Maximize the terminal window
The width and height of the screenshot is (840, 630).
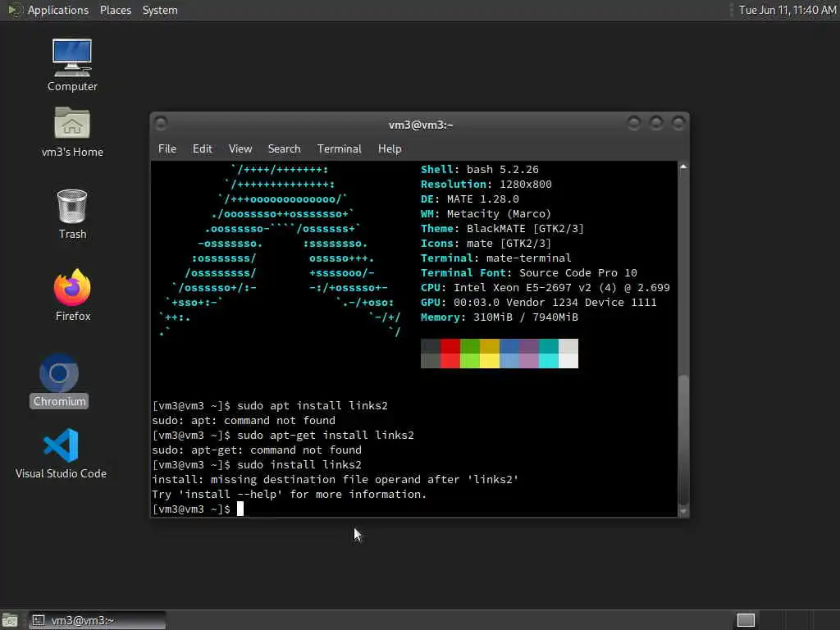coord(656,124)
